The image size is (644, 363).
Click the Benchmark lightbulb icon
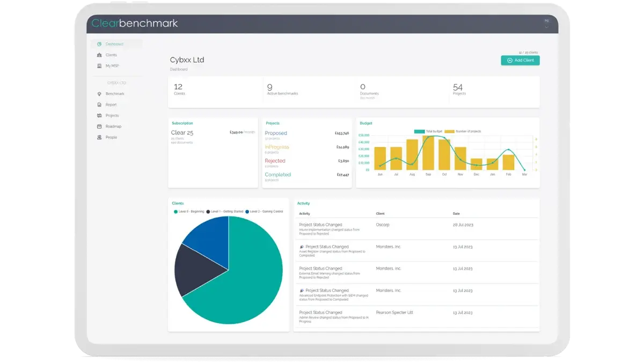99,94
